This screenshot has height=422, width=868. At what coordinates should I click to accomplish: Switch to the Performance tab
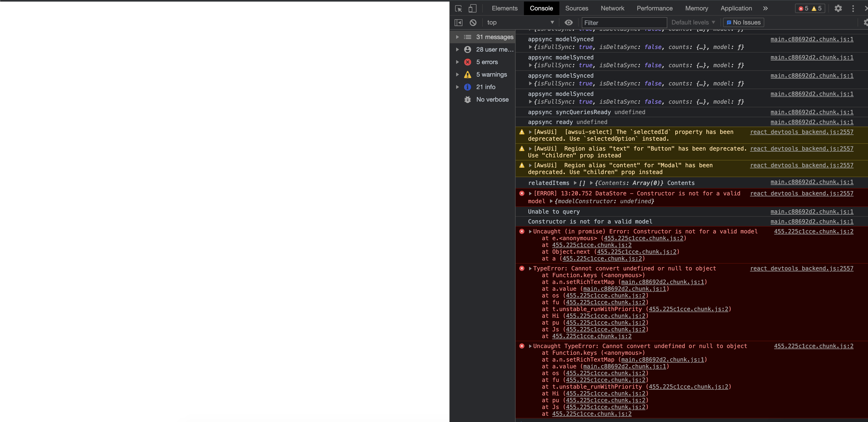pyautogui.click(x=654, y=8)
